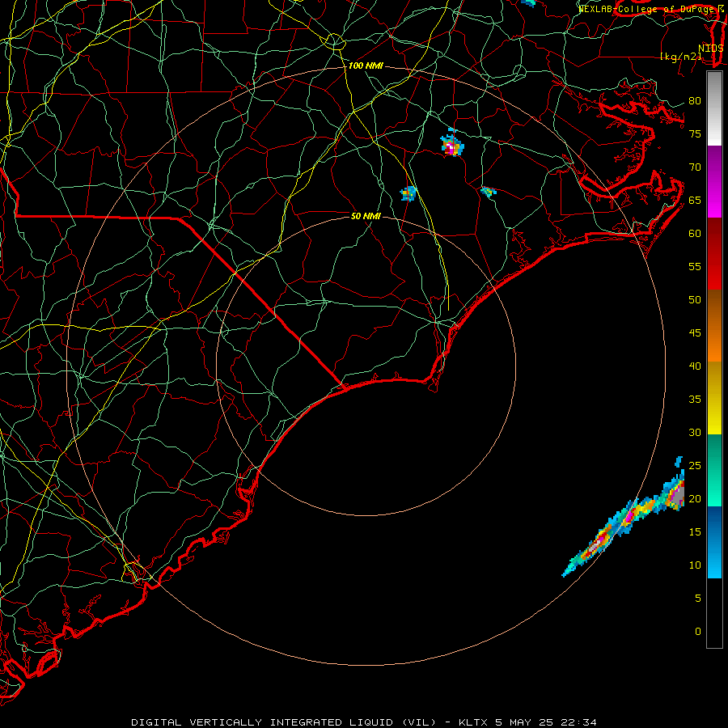Image resolution: width=728 pixels, height=728 pixels.
Task: Select the blue-cyan segment of the color scale
Action: coord(714,542)
